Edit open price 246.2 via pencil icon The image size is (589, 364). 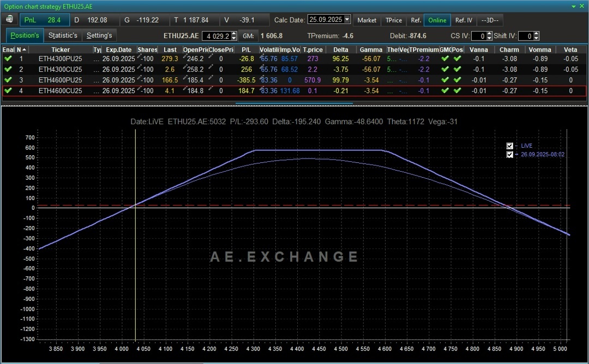tap(185, 57)
